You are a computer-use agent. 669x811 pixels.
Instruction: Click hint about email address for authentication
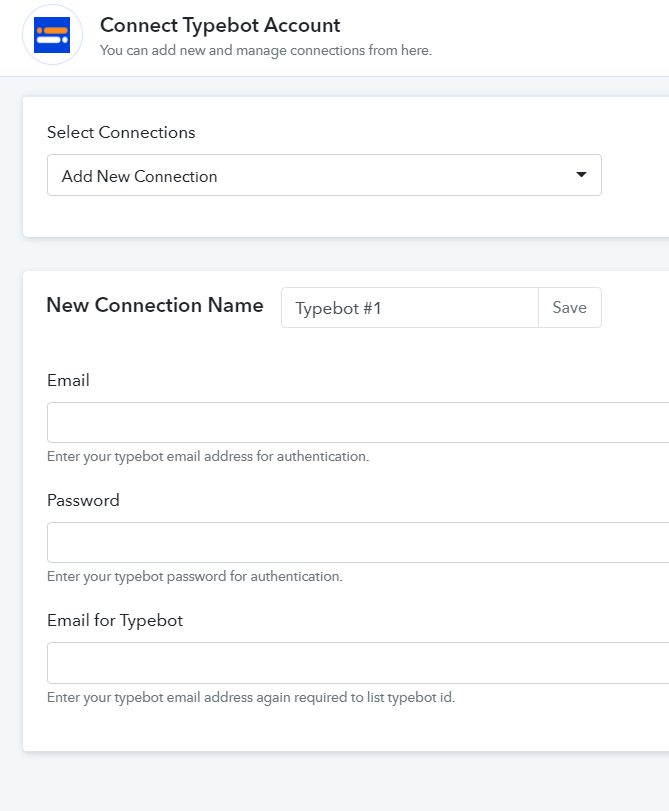point(208,457)
